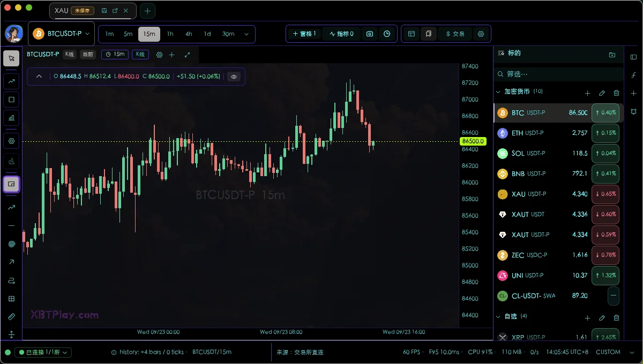Toggle the 当前 badge on the chart header

point(87,55)
